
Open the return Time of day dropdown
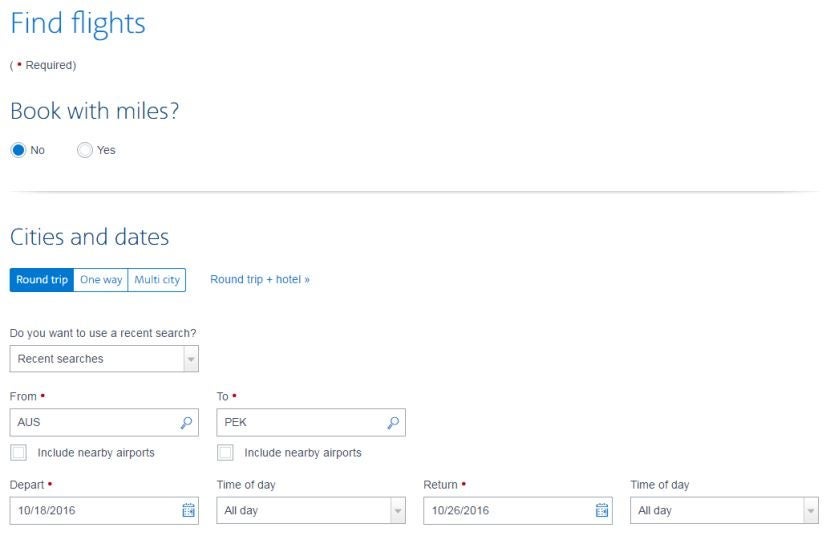(725, 511)
